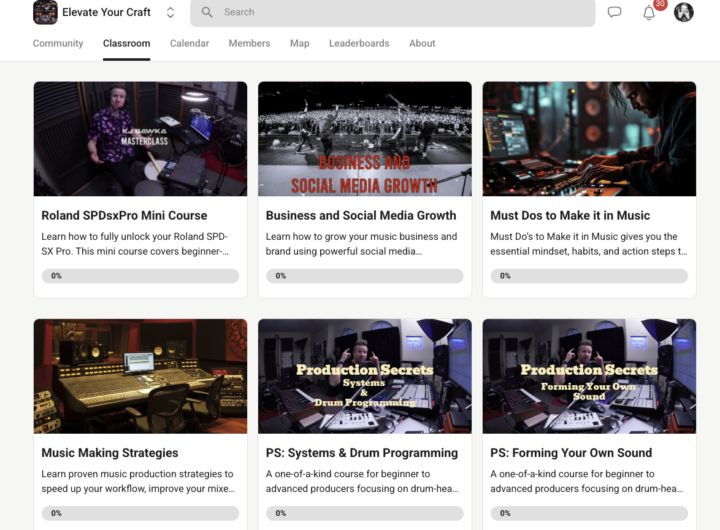
Task: Click the PS: Forming Your Own Sound progress bar
Action: pos(589,513)
